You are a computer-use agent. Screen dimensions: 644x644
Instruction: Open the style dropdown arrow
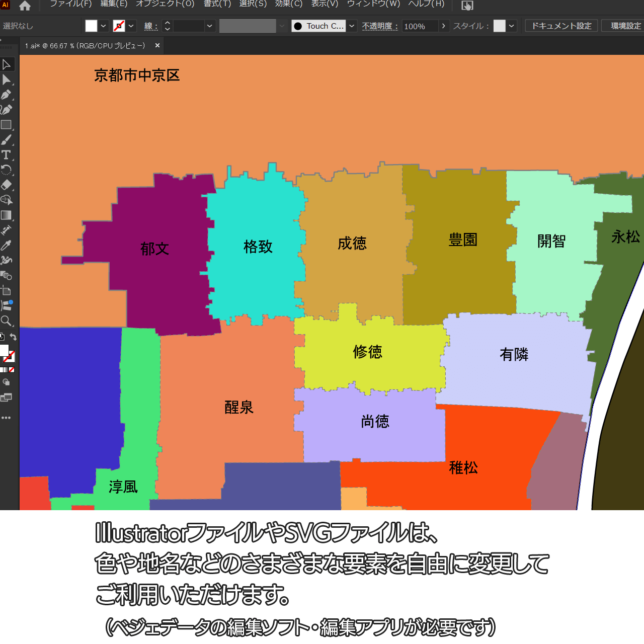click(x=512, y=26)
